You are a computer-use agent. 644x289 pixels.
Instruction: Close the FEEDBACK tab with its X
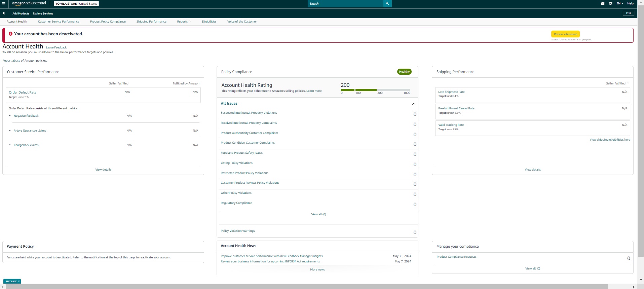(x=19, y=281)
